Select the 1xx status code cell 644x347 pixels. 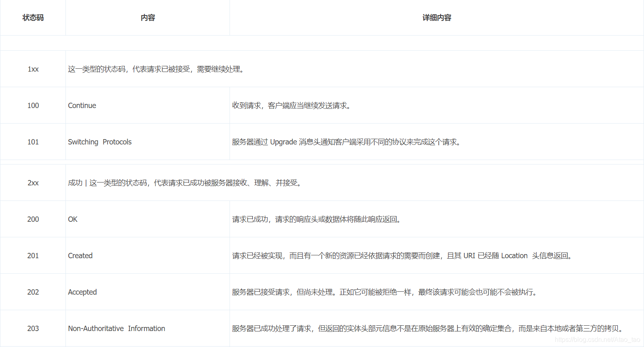point(33,69)
